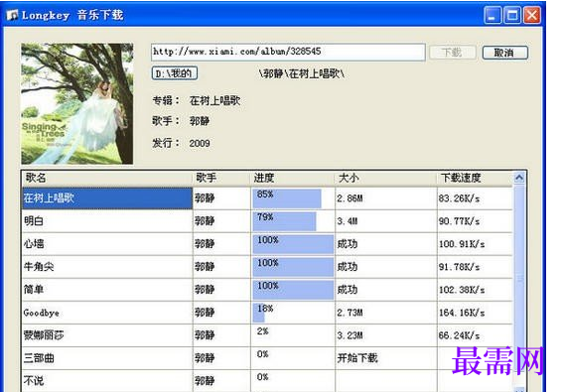Viewport: 563px width, 392px height.
Task: Click the artist name 郭静 beside 歌手
Action: click(200, 121)
